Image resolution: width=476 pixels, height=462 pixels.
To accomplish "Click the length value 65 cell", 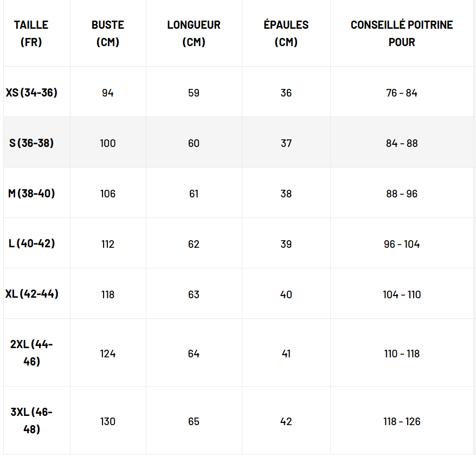I will pyautogui.click(x=194, y=421).
